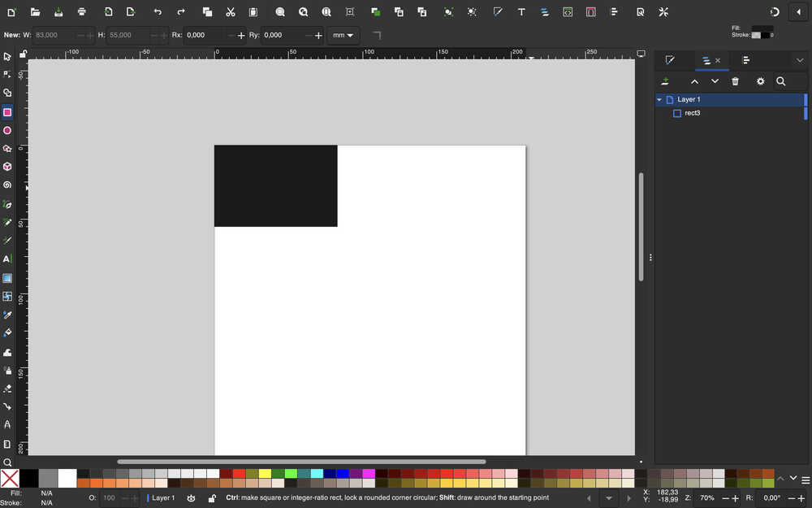Switch to the Layers and Objects tab
This screenshot has width=812, height=508.
(x=706, y=61)
